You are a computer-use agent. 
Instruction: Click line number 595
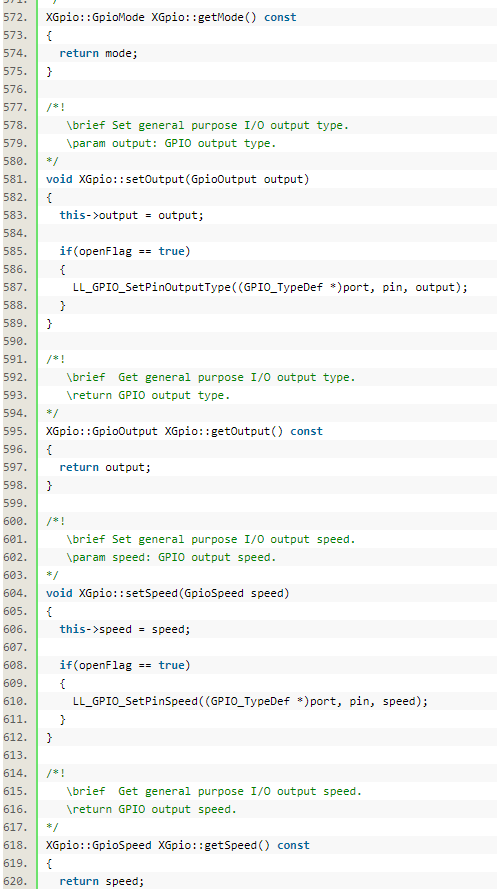coord(15,431)
